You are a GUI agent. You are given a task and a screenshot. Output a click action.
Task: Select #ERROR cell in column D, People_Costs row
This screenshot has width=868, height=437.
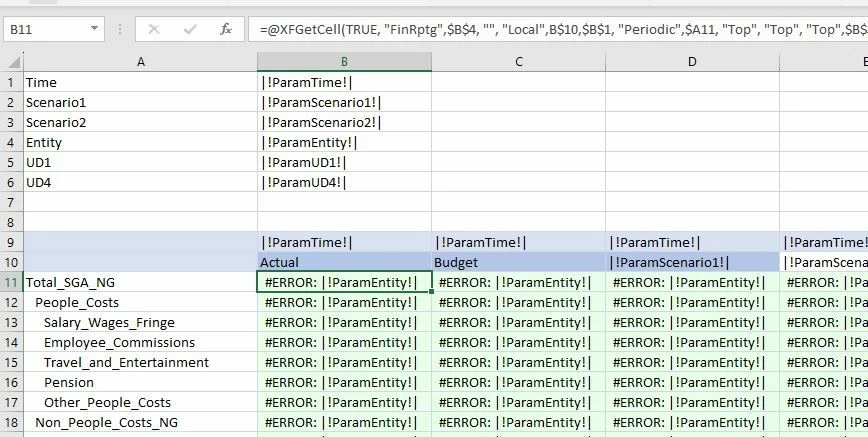(693, 302)
